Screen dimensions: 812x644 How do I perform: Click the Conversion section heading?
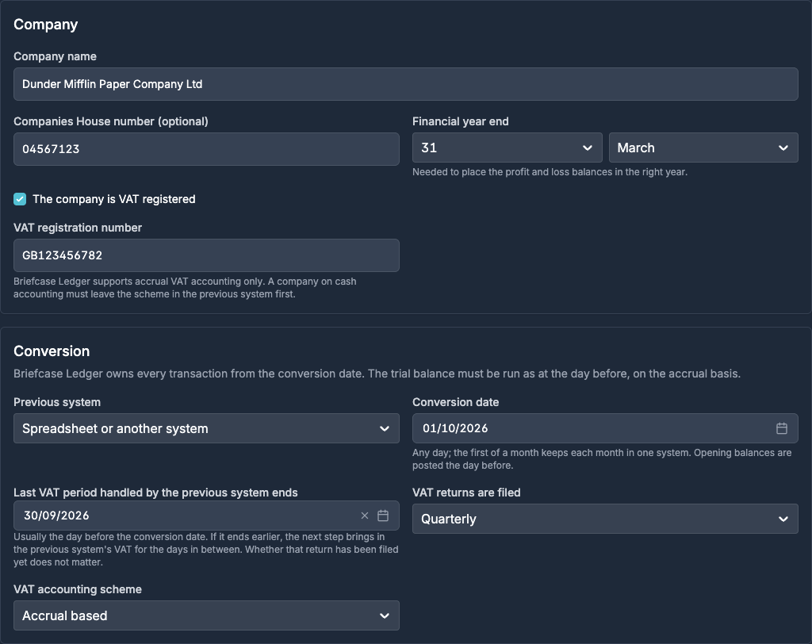pos(52,351)
